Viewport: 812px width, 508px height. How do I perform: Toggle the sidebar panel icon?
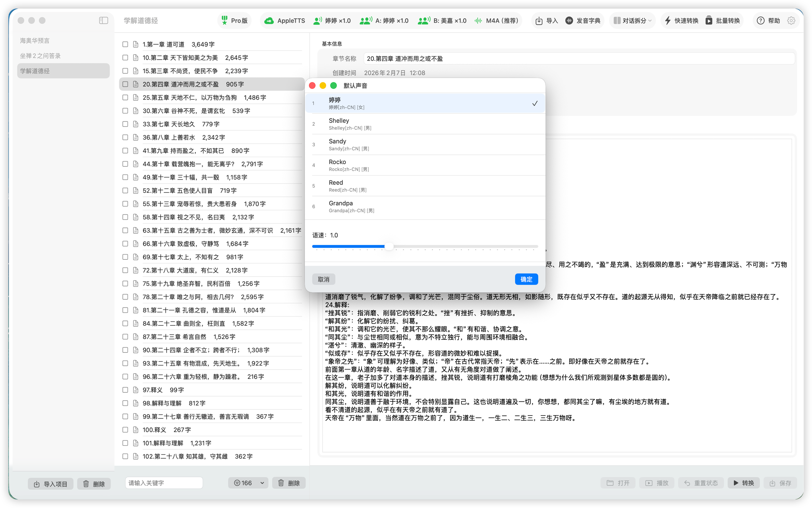pyautogui.click(x=104, y=21)
